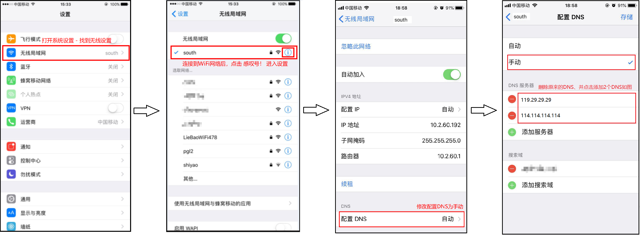Image resolution: width=644 pixels, height=235 pixels.
Task: Disable the 自动加入 auto-join switch
Action: click(x=452, y=74)
